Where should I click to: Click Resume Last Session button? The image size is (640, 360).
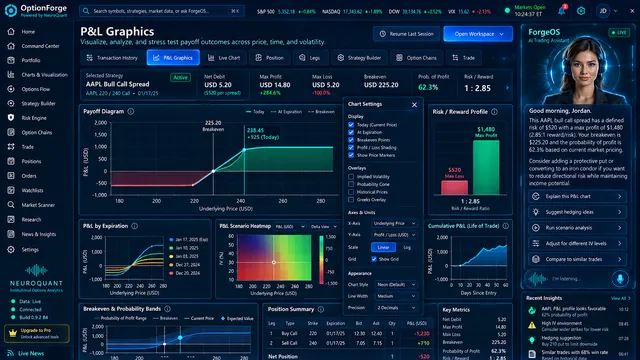(x=407, y=34)
